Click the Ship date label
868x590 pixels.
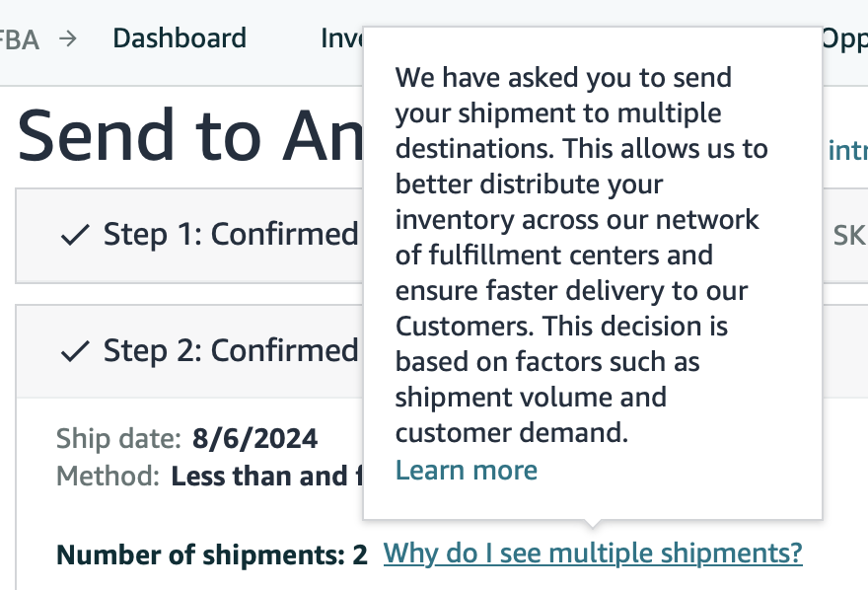118,439
